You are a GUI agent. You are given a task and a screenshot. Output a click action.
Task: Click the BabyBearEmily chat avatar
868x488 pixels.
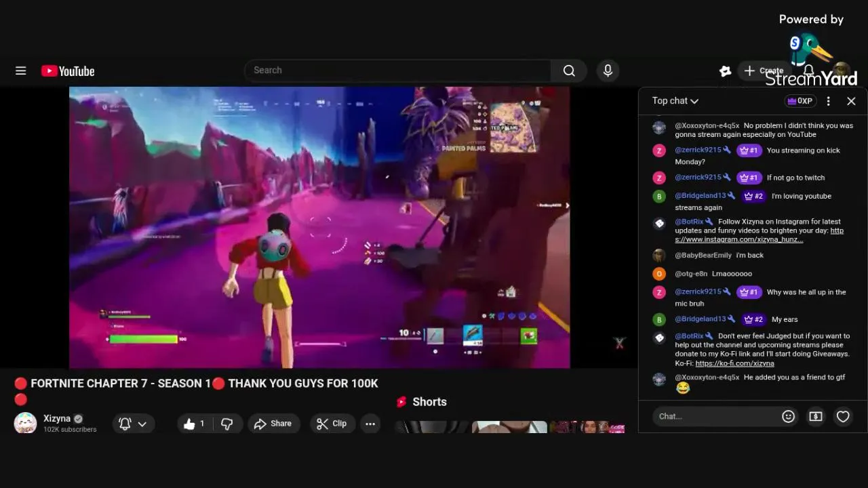[x=659, y=256]
